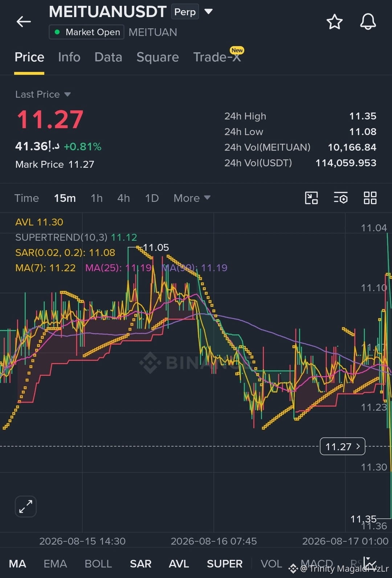392x578 pixels.
Task: Add MEITUANUSDT to favorites with star icon
Action: pos(334,22)
